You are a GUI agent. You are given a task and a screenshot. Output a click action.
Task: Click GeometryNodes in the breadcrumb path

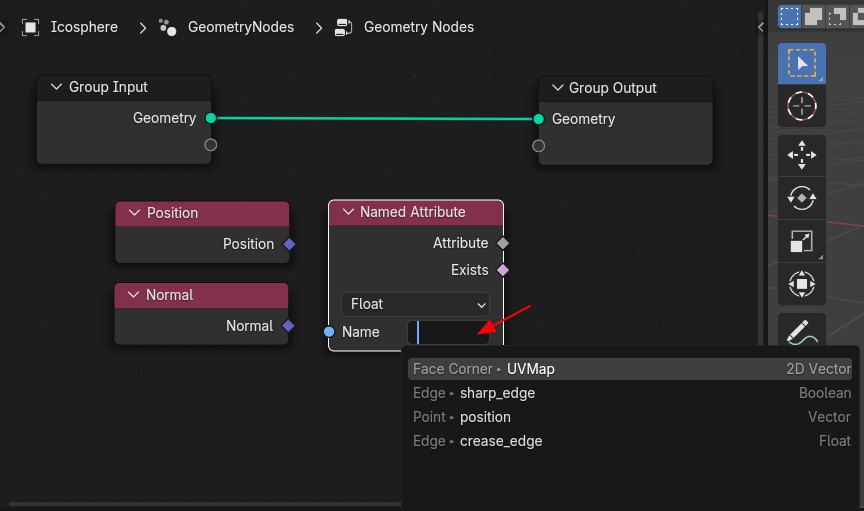click(x=241, y=27)
